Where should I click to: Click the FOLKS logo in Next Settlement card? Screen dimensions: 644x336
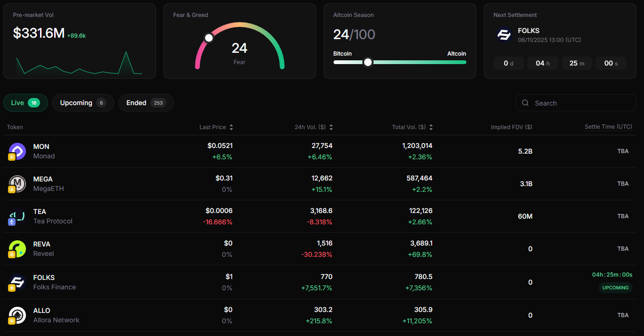[x=504, y=35]
